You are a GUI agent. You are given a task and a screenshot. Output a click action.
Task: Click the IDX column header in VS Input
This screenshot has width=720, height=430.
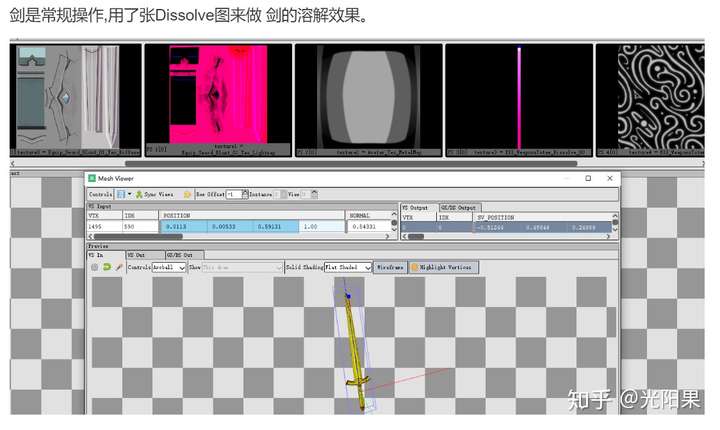141,215
